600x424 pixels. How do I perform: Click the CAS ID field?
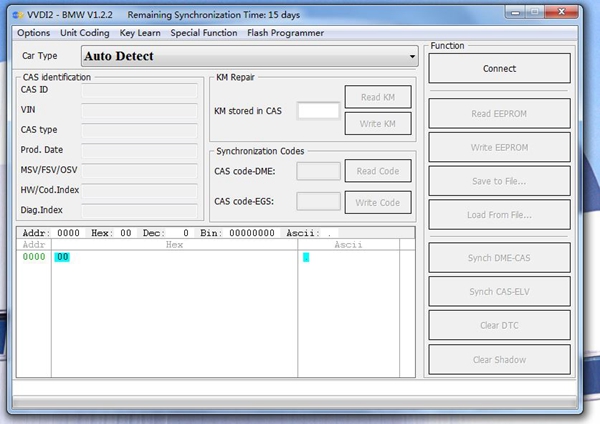pos(140,91)
